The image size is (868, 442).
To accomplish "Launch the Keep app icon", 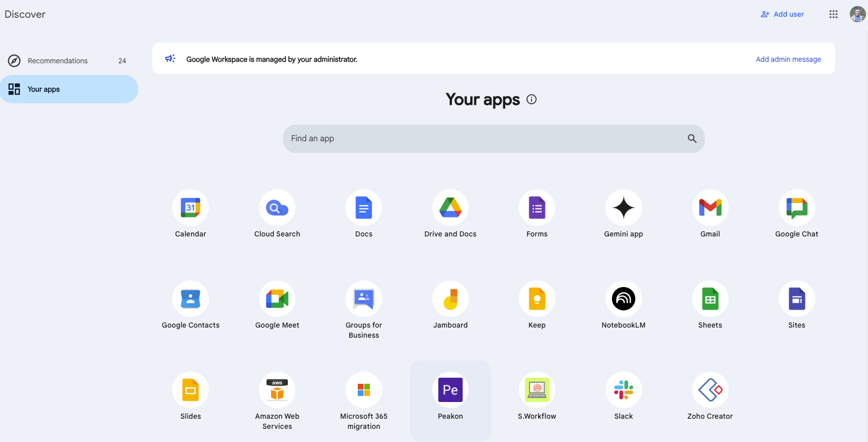I will pyautogui.click(x=537, y=299).
